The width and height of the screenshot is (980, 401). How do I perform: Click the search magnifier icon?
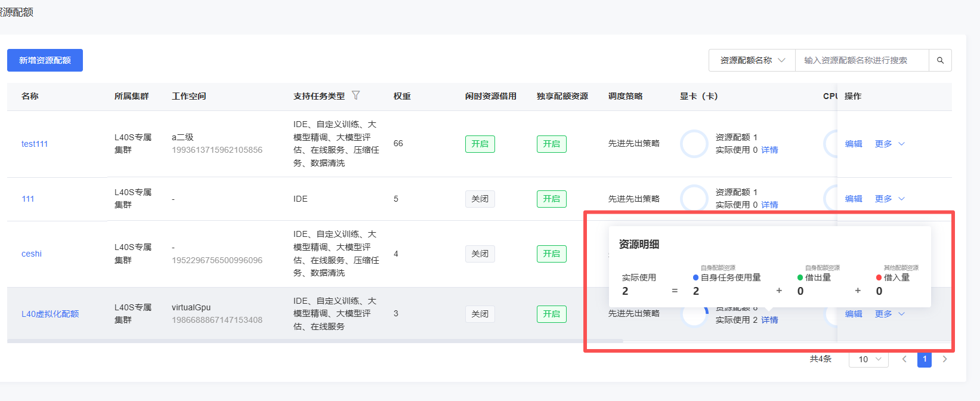940,60
